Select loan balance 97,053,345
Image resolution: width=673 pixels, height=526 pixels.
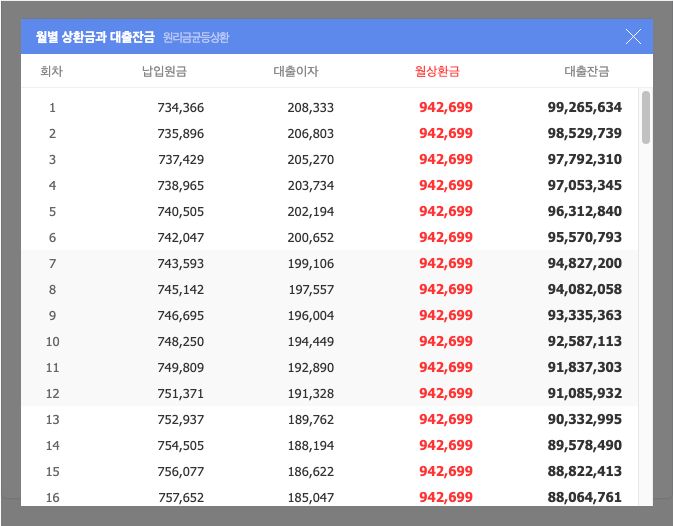[x=585, y=185]
